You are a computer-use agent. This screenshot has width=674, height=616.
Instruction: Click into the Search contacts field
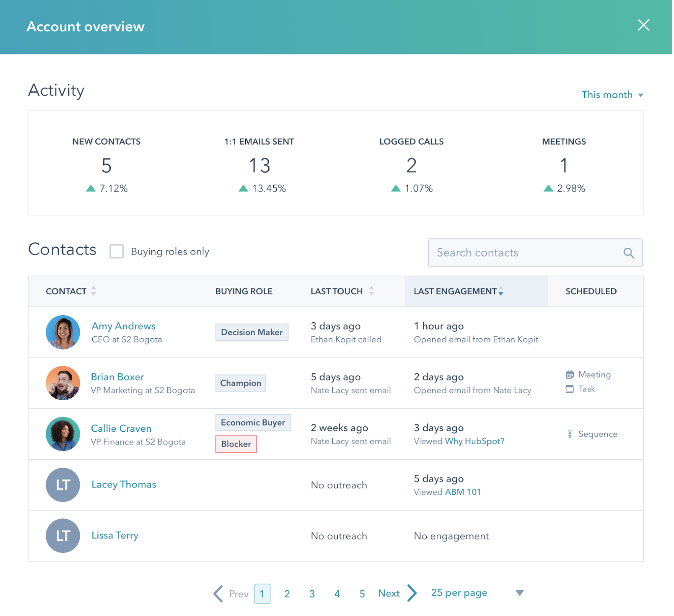(527, 253)
